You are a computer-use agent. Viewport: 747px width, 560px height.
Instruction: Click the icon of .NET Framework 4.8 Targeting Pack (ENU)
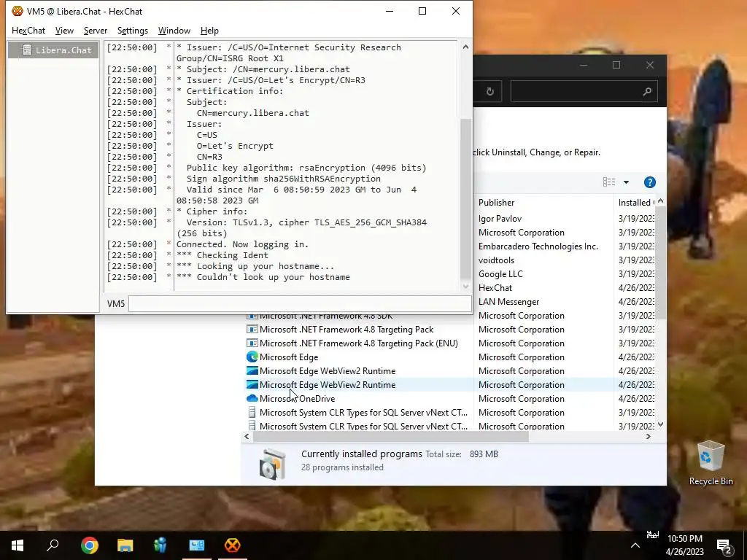(252, 343)
